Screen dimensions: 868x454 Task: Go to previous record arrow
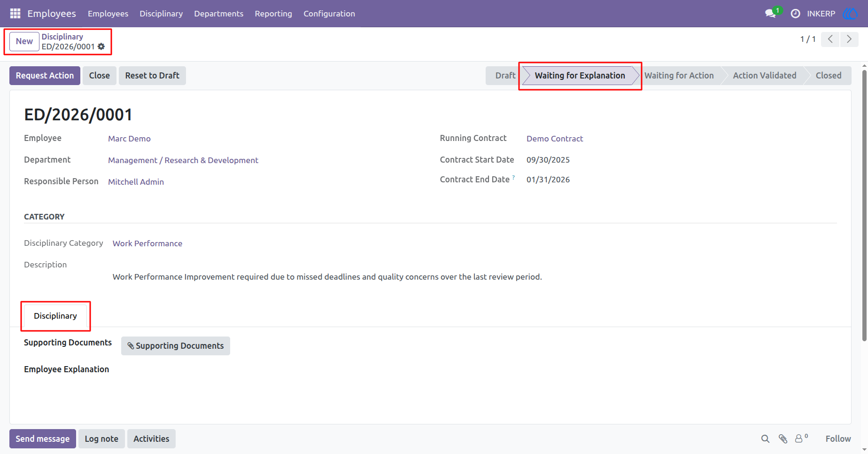(x=830, y=39)
